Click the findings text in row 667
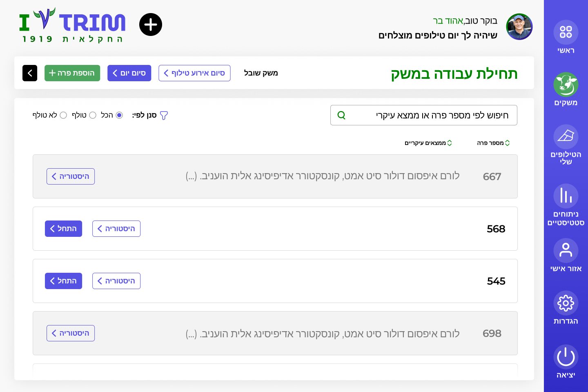This screenshot has height=392, width=588. pos(323,176)
